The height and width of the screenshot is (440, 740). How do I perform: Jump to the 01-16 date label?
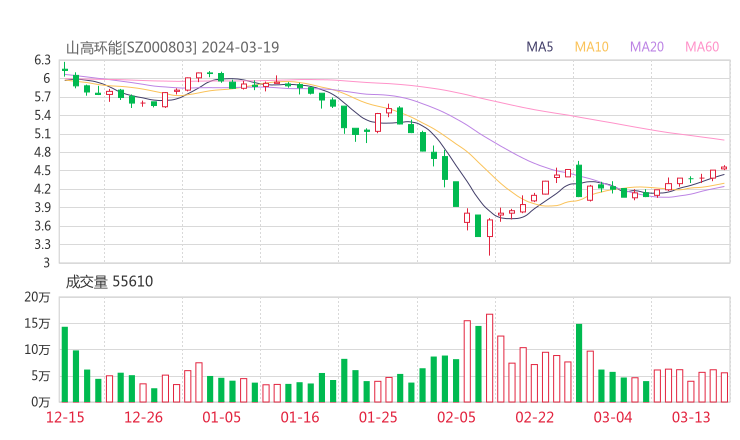point(299,417)
